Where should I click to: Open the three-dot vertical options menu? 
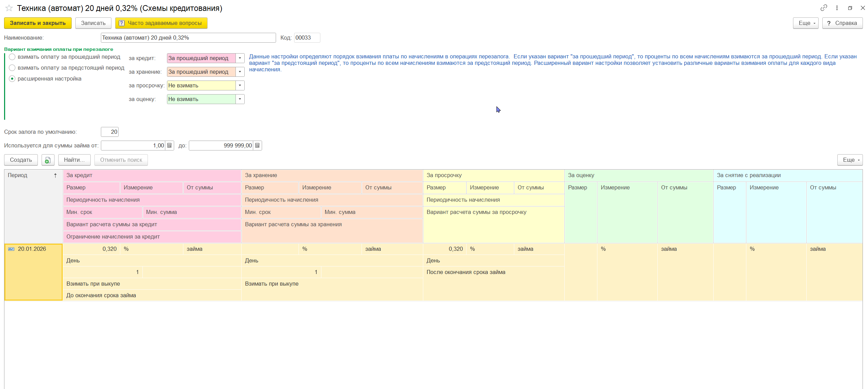pos(837,8)
